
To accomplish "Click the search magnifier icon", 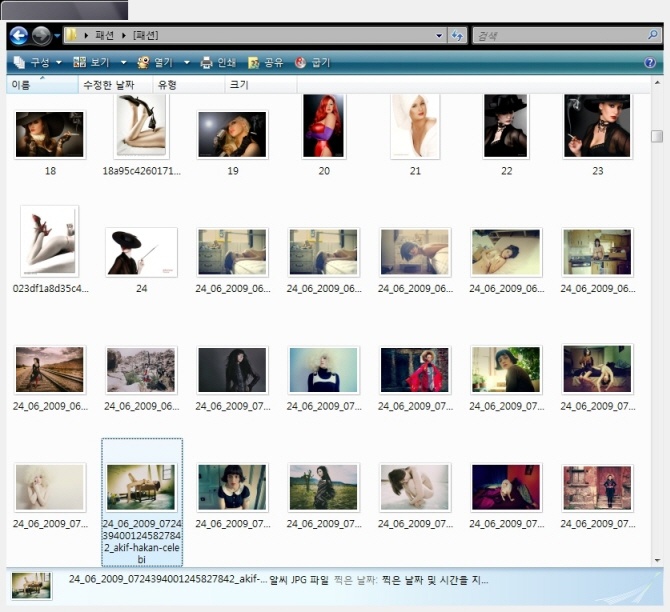I will point(652,36).
